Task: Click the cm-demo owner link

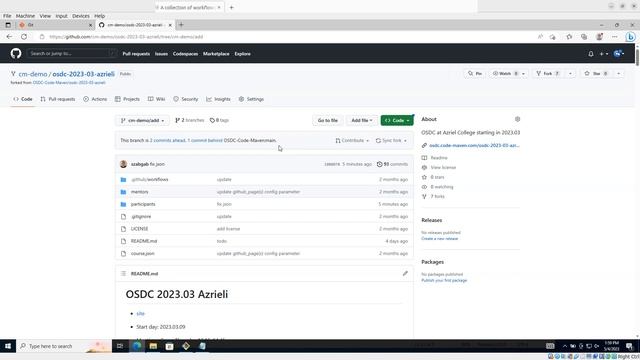Action: tap(33, 74)
